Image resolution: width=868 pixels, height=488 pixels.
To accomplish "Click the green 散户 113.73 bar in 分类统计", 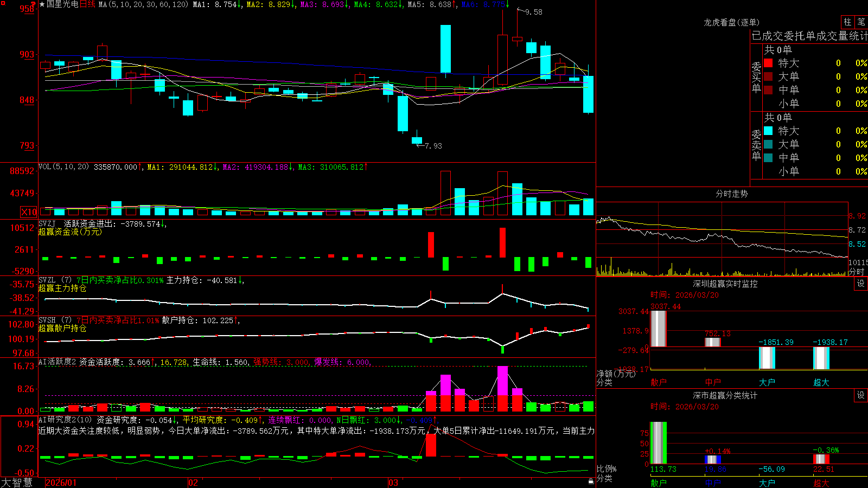I will coord(659,443).
